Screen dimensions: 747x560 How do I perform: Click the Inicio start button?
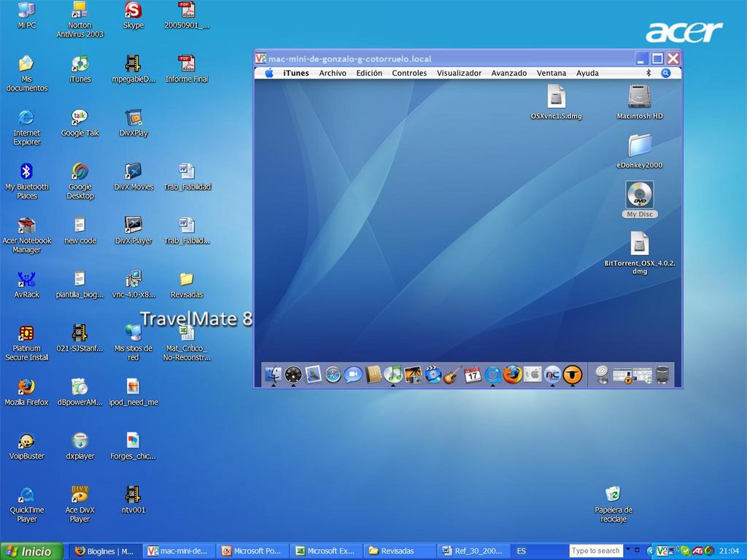tap(31, 551)
